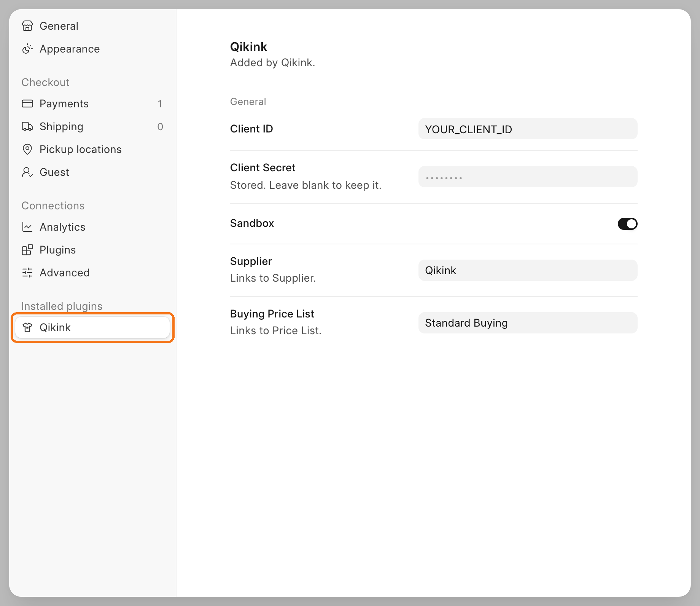Click the 'Installed plugins' section header
This screenshot has height=606, width=700.
point(62,306)
